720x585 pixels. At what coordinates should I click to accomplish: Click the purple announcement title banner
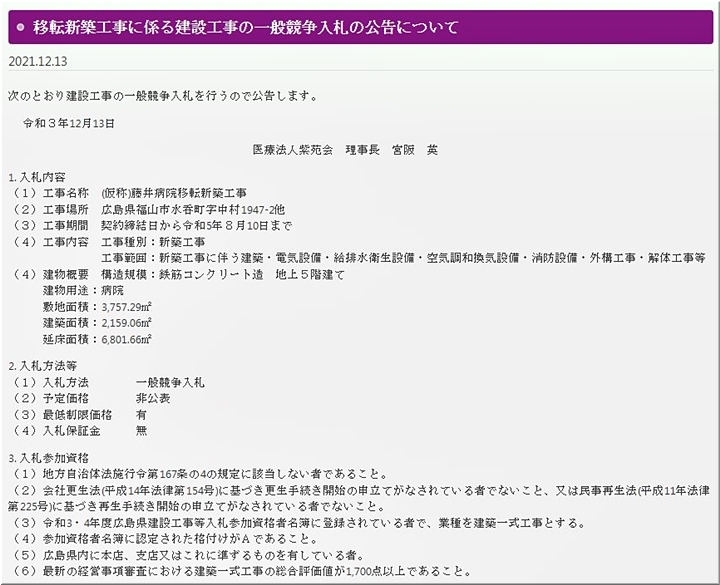[360, 26]
